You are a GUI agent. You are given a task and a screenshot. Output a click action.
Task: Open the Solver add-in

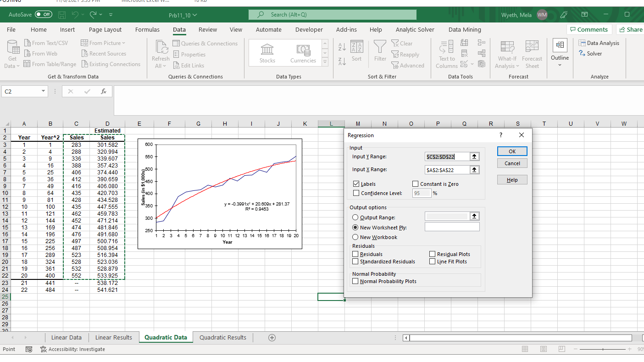pos(590,54)
